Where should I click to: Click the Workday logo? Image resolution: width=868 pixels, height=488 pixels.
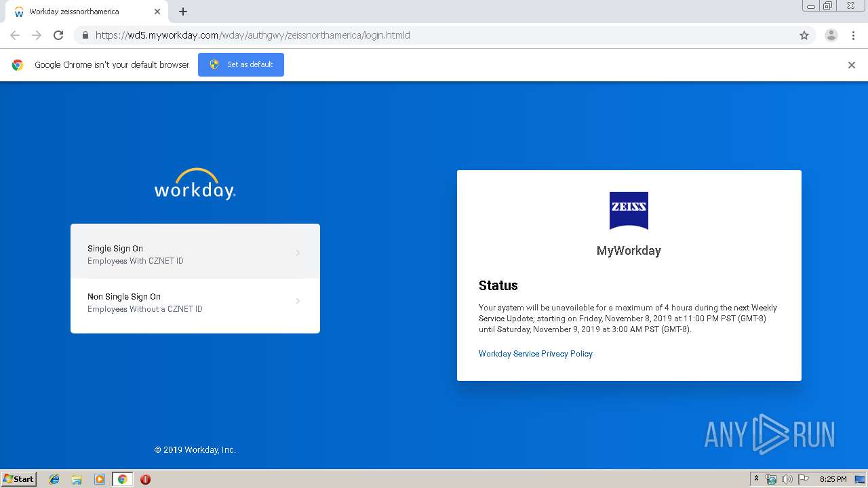(195, 184)
